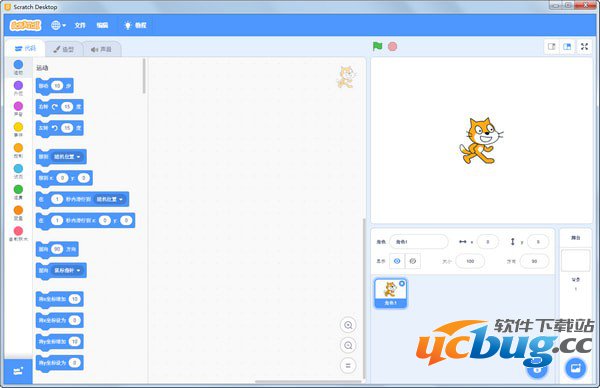Zoom out the code workspace
Screen dimensions: 600x388
tap(348, 346)
